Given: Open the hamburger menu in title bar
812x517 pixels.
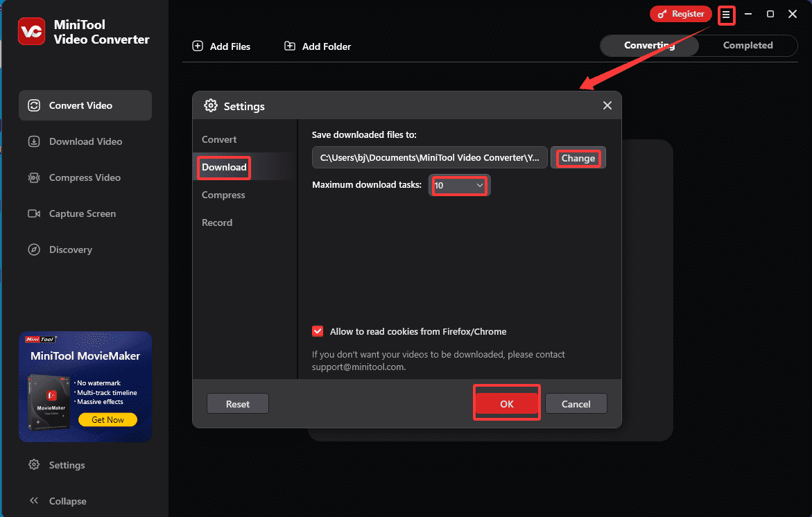Looking at the screenshot, I should [726, 15].
